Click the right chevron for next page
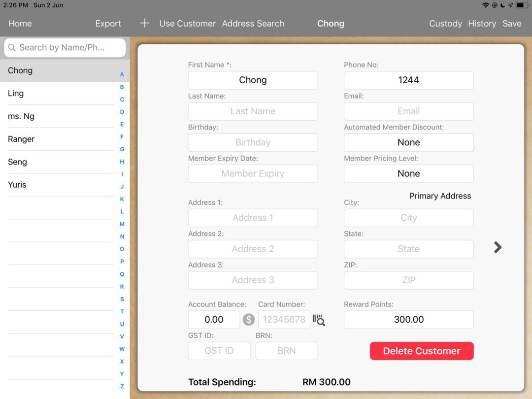 [x=498, y=247]
